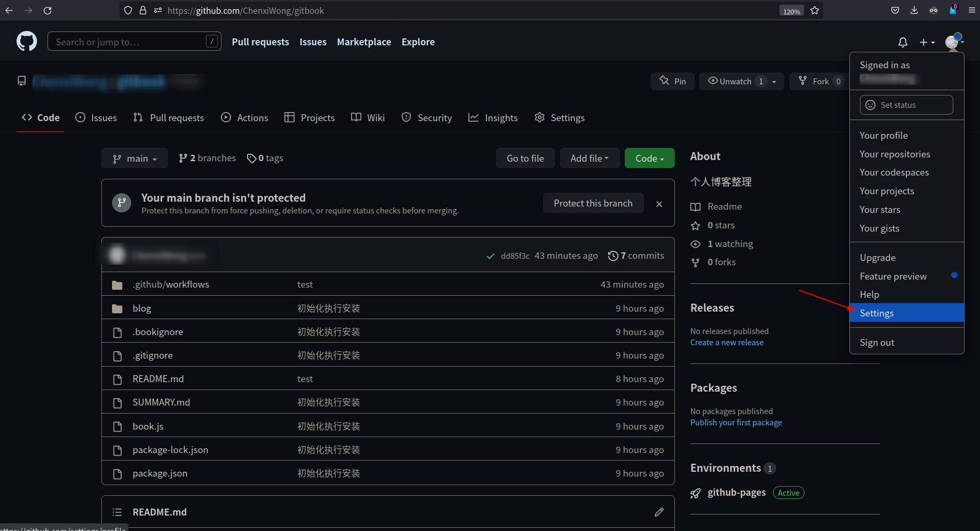Open the github-pages environment link

(736, 493)
